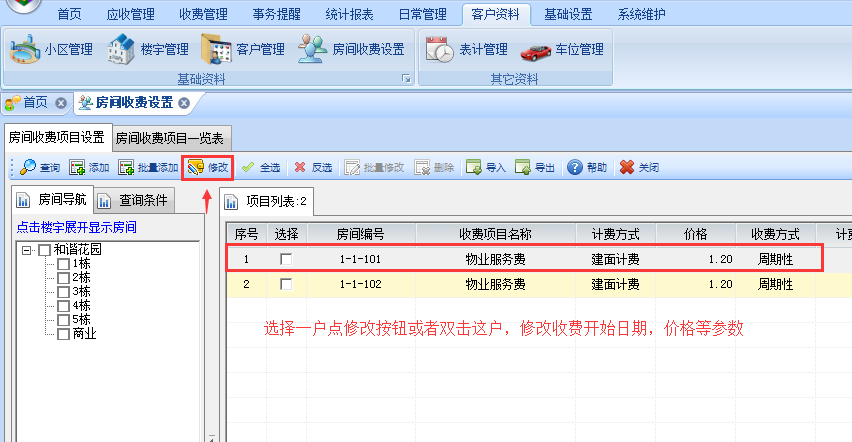Select the 3栋 tree label
The width and height of the screenshot is (852, 442).
[x=82, y=292]
